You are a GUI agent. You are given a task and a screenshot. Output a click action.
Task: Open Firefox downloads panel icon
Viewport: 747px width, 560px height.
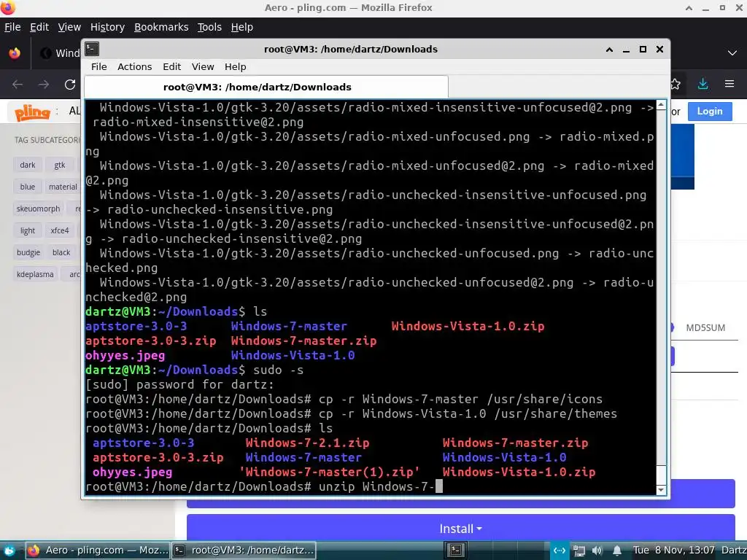point(703,85)
